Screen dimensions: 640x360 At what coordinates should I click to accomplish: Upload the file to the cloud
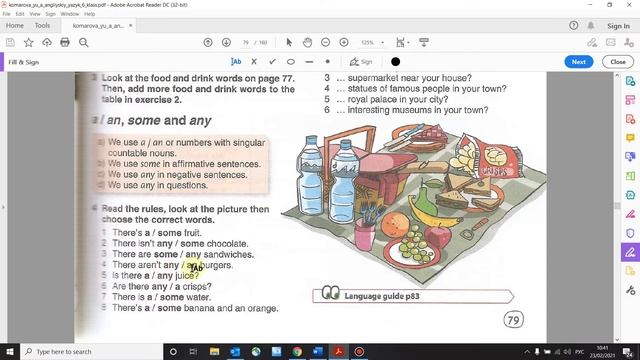47,42
